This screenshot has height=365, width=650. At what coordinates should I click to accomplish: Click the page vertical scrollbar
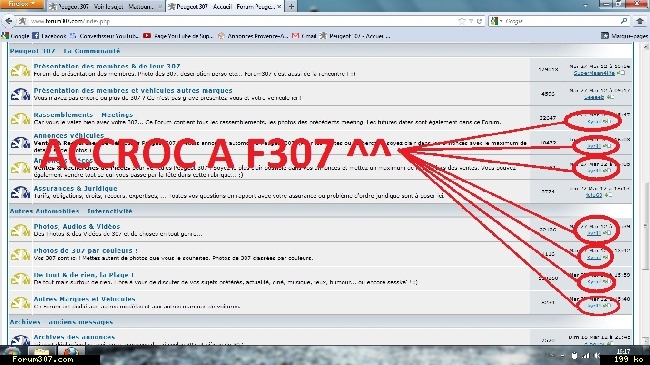pos(645,194)
